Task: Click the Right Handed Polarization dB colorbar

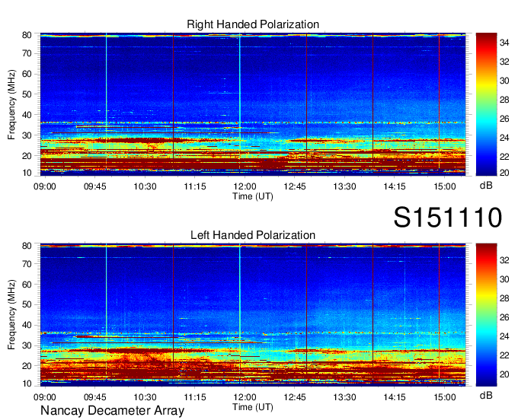Action: (x=486, y=104)
